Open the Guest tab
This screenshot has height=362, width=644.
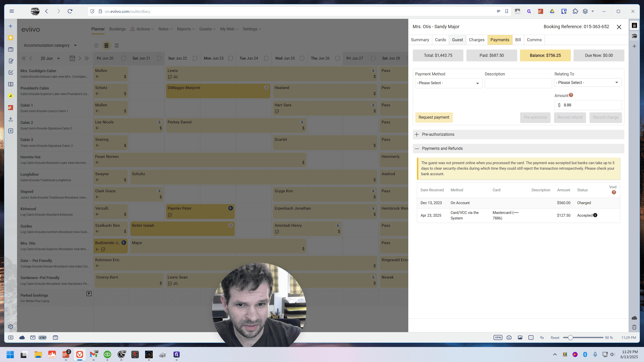pos(457,40)
